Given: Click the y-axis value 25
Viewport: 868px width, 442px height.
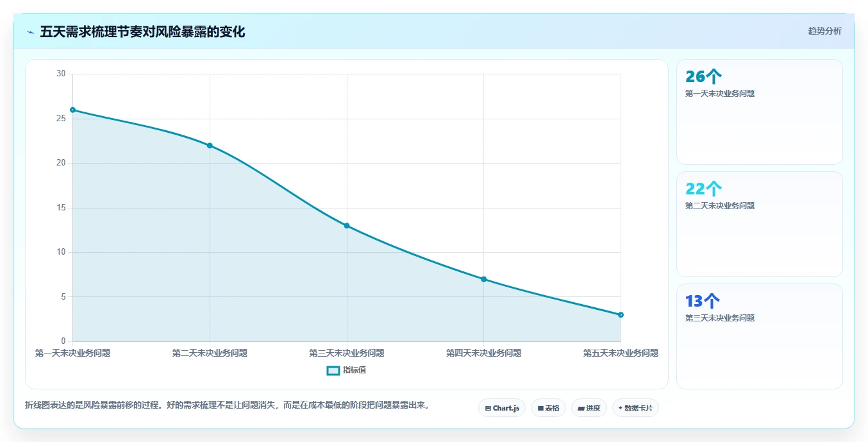Looking at the screenshot, I should click(61, 119).
